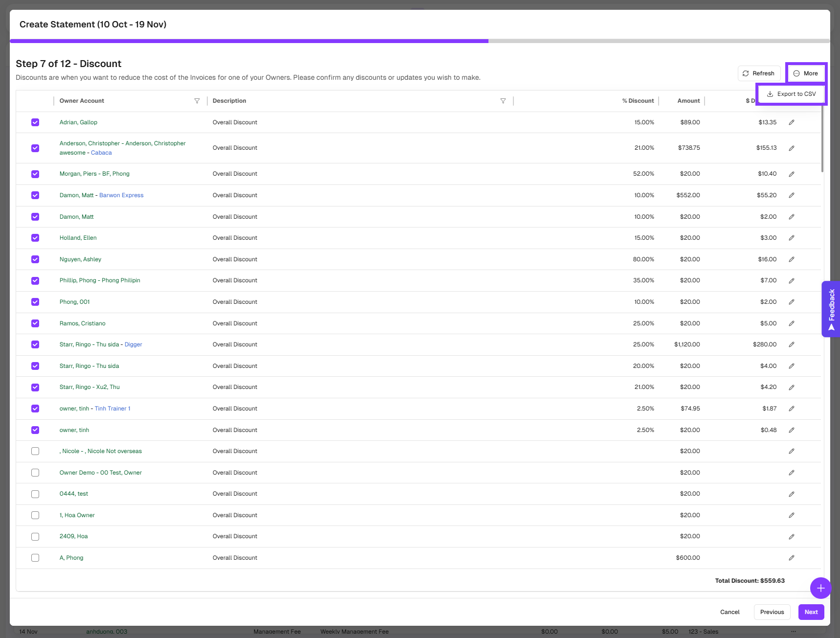Edit discount for Nguyen, Ashley row
840x638 pixels.
point(791,259)
